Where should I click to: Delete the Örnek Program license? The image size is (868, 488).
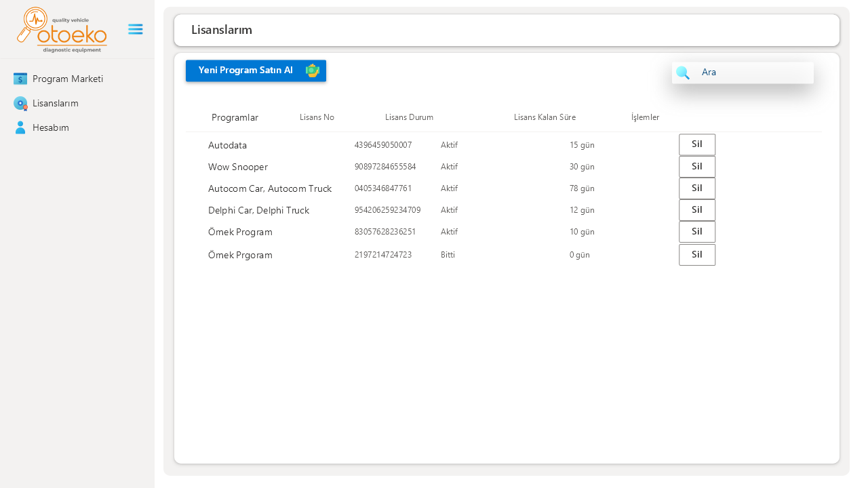(x=697, y=231)
